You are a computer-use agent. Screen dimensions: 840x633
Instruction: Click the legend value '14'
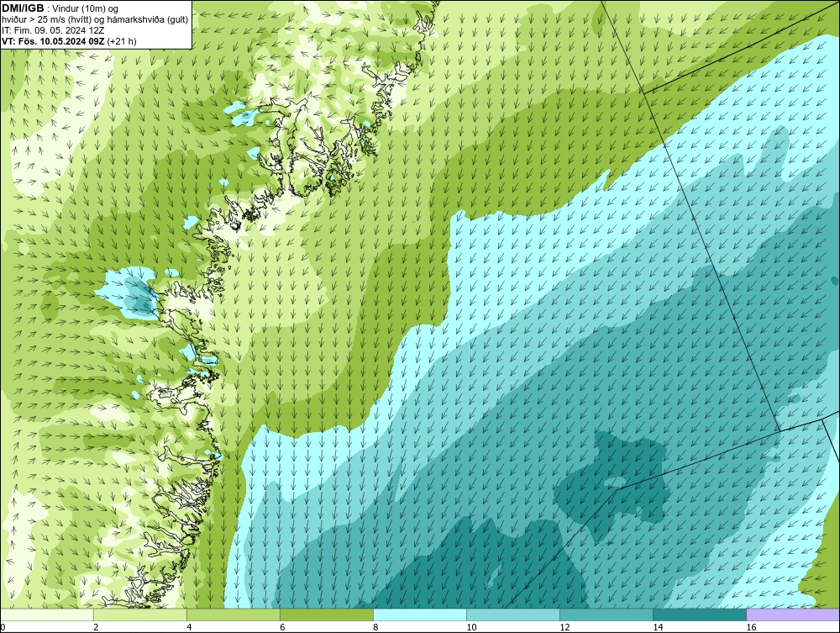(658, 627)
